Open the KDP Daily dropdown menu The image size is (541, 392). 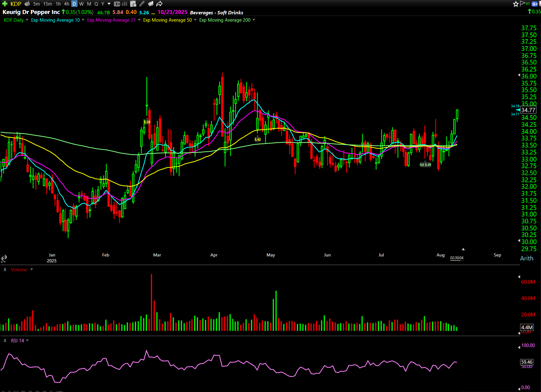(27, 20)
